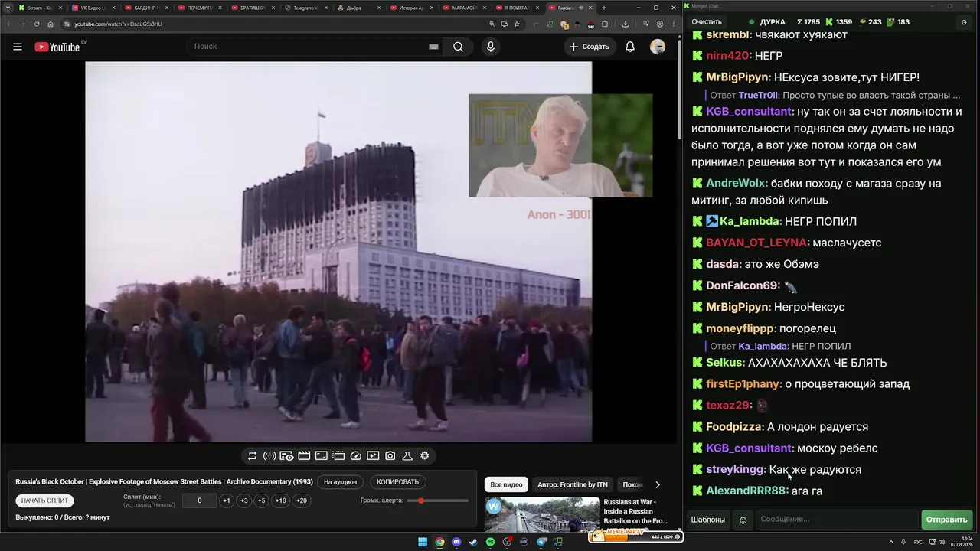Open Spotify from the taskbar
Viewport: 980px width, 551px height.
tap(490, 542)
